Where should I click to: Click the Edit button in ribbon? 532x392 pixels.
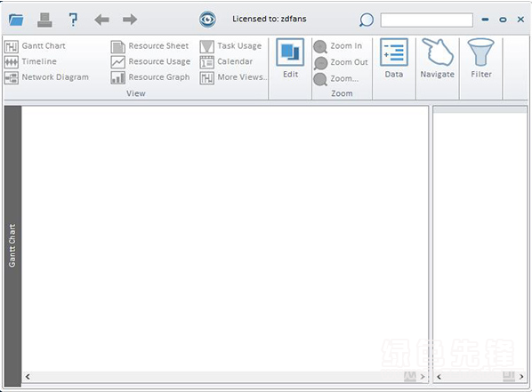290,59
